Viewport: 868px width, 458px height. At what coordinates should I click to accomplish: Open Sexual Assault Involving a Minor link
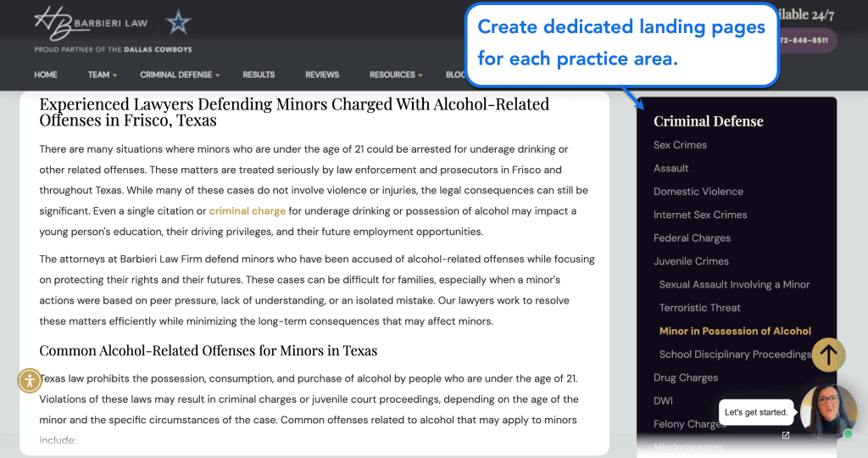[x=734, y=285]
